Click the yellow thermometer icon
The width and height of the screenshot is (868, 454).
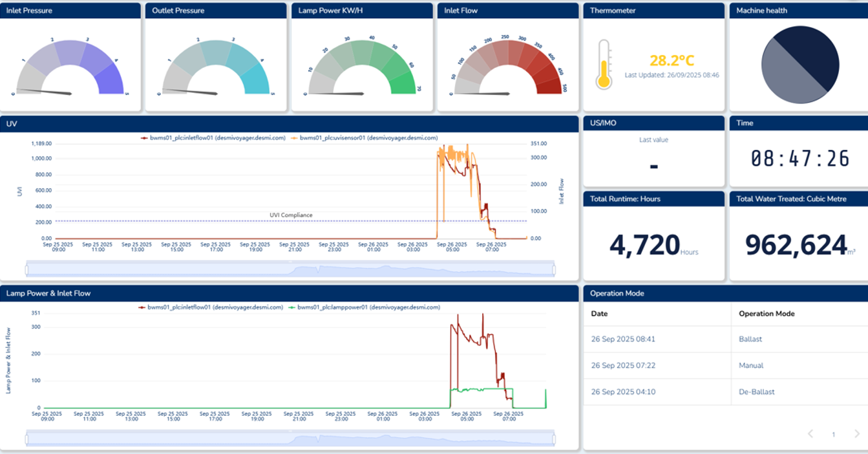pyautogui.click(x=604, y=65)
